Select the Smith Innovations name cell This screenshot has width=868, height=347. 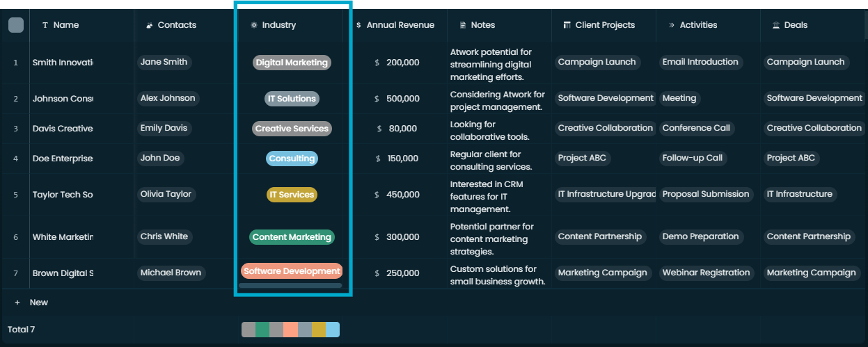82,63
